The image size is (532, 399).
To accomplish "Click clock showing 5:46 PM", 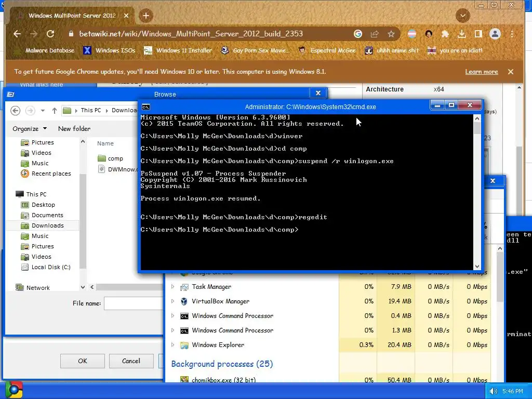I will point(513,391).
